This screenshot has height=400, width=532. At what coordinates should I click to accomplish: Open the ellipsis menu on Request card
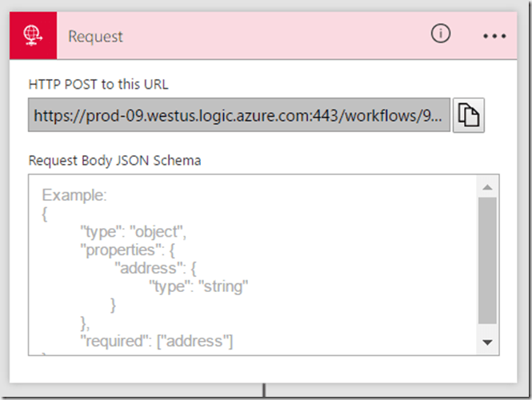(x=495, y=37)
